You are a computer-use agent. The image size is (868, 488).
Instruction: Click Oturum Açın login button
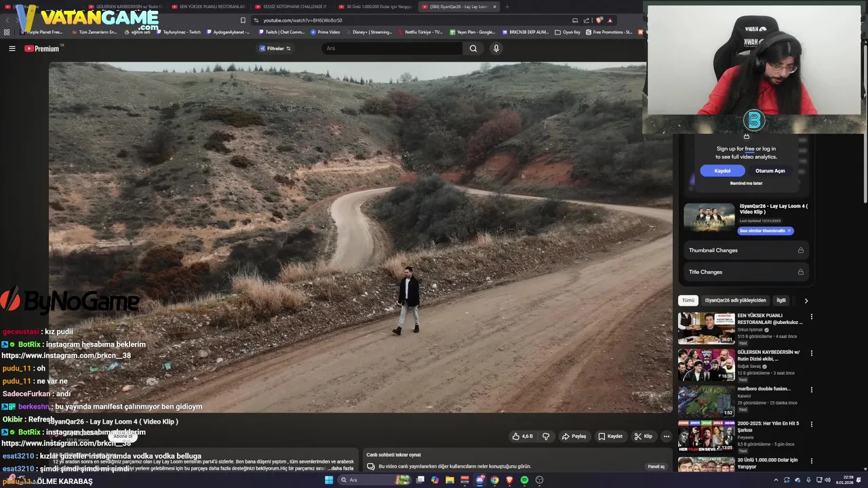[770, 171]
